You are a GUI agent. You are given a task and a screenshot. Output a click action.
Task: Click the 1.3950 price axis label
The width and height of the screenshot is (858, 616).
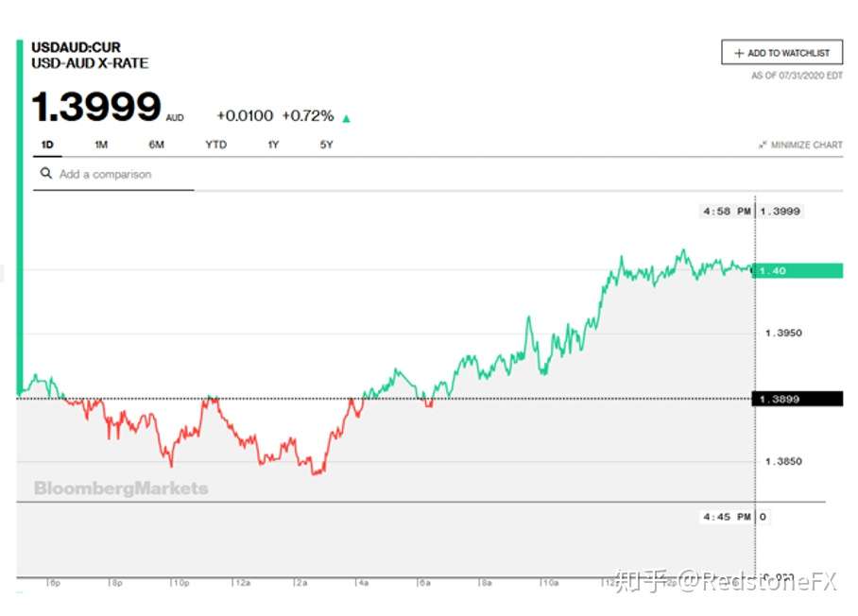pos(783,334)
